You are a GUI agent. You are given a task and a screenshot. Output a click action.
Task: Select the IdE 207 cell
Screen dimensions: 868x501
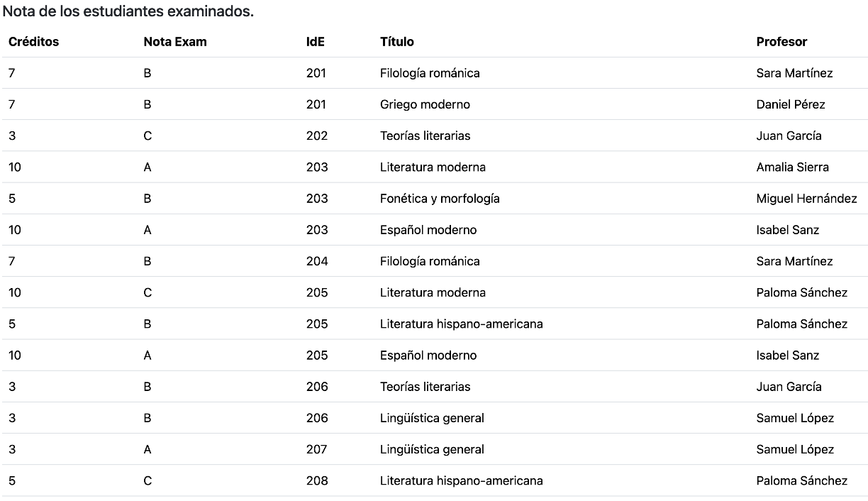click(317, 449)
